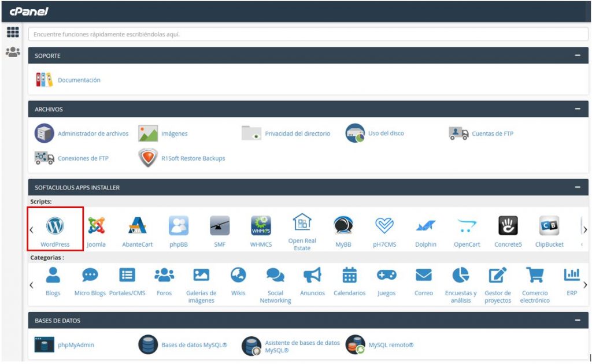592x364 pixels.
Task: Select the Social Networking category icon
Action: point(275,275)
